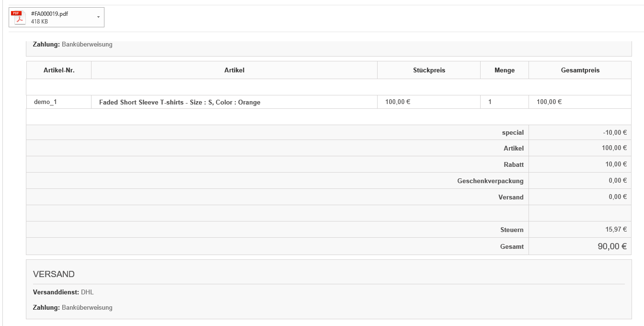Select the demo_1 article number cell

point(59,102)
